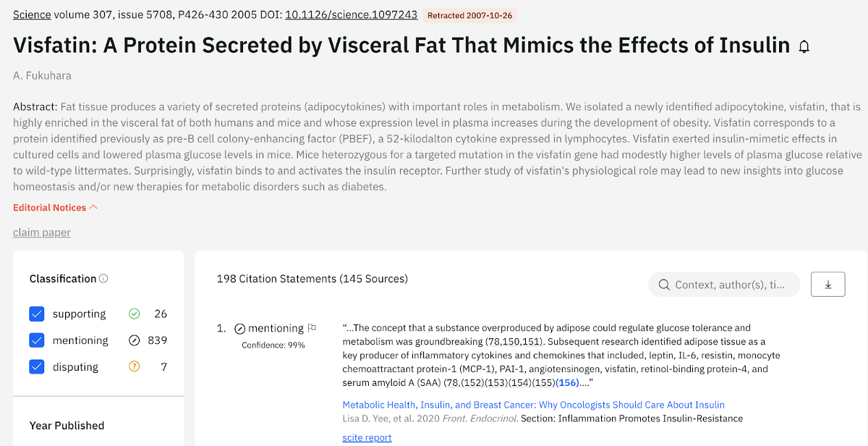Screen dimensions: 868x446
Task: Click the claim paper link
Action: pyautogui.click(x=42, y=232)
